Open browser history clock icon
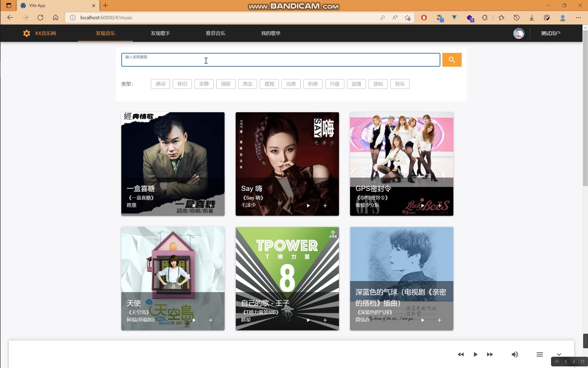Image resolution: width=588 pixels, height=368 pixels. click(517, 17)
